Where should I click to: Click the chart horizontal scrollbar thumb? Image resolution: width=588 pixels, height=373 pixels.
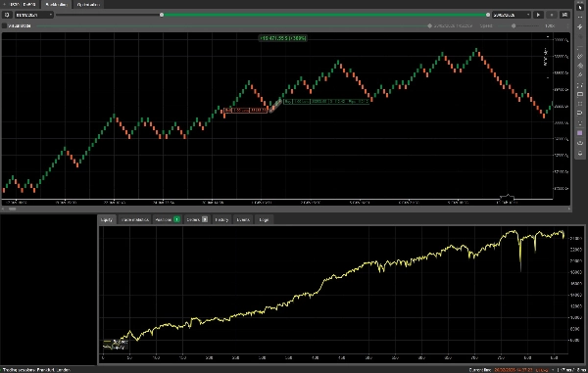12,209
